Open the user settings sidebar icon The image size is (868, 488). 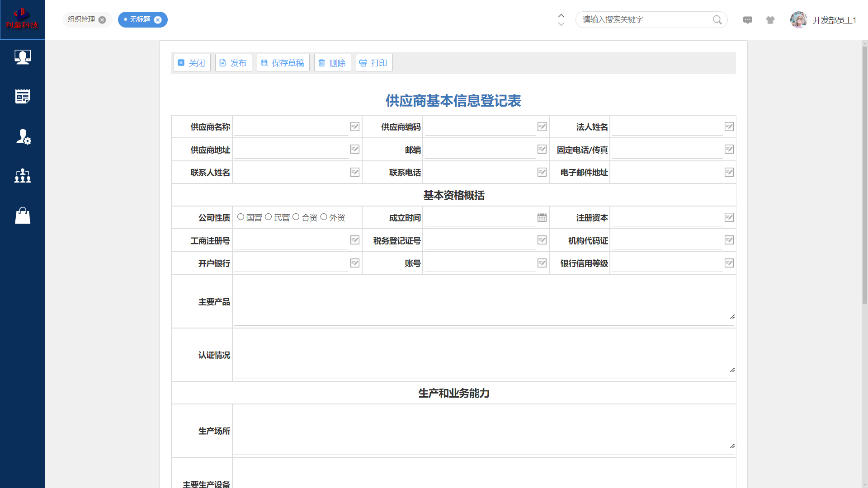tap(23, 136)
